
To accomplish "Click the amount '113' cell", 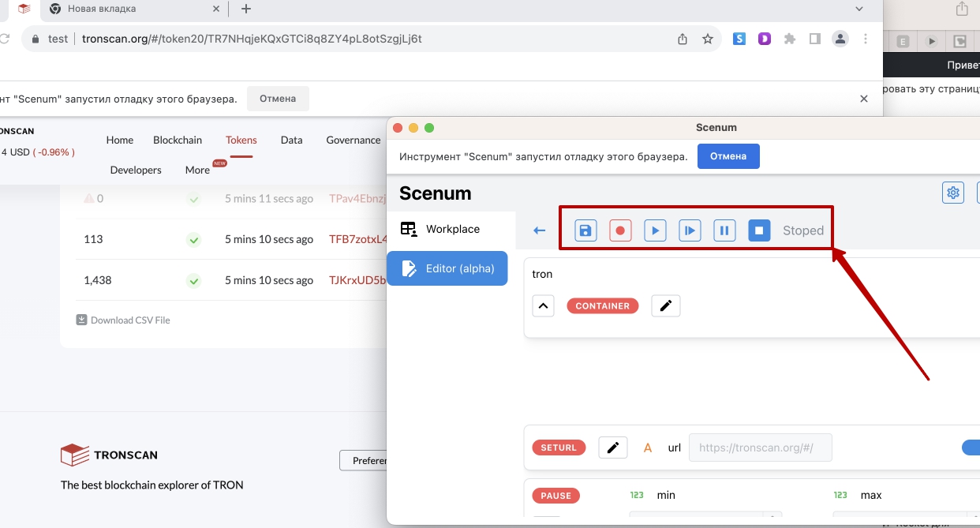I will tap(93, 239).
